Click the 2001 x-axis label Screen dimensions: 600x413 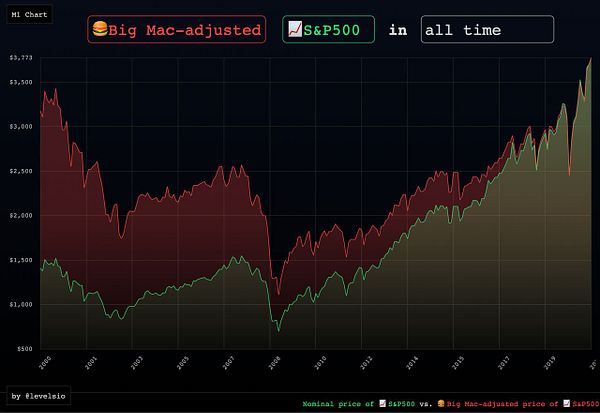click(91, 362)
